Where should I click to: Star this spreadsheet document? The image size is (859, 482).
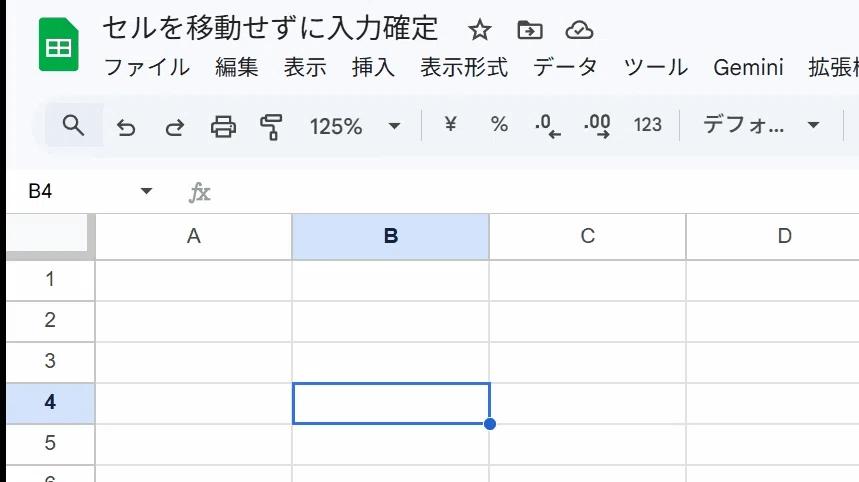[x=480, y=30]
